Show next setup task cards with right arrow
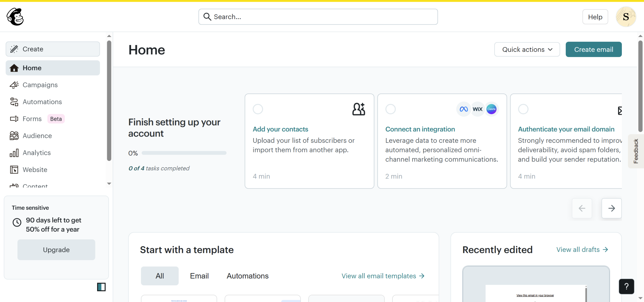This screenshot has height=302, width=644. tap(612, 208)
